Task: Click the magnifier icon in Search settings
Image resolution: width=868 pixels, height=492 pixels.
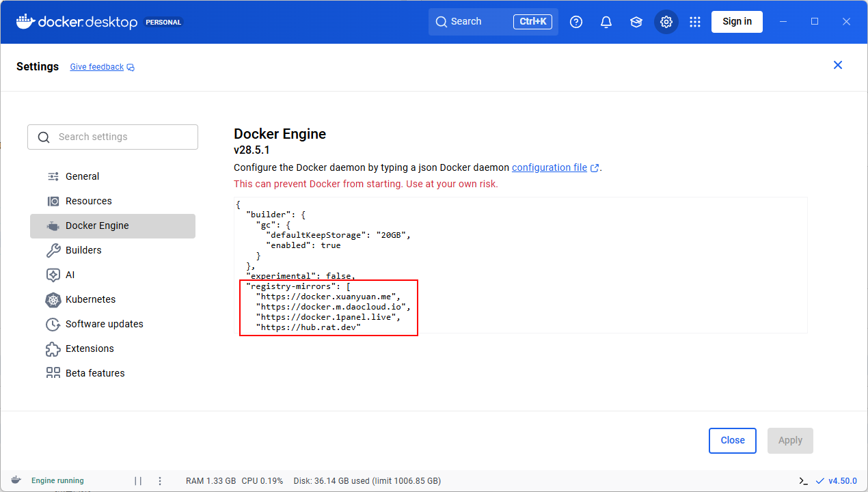Action: (x=44, y=137)
